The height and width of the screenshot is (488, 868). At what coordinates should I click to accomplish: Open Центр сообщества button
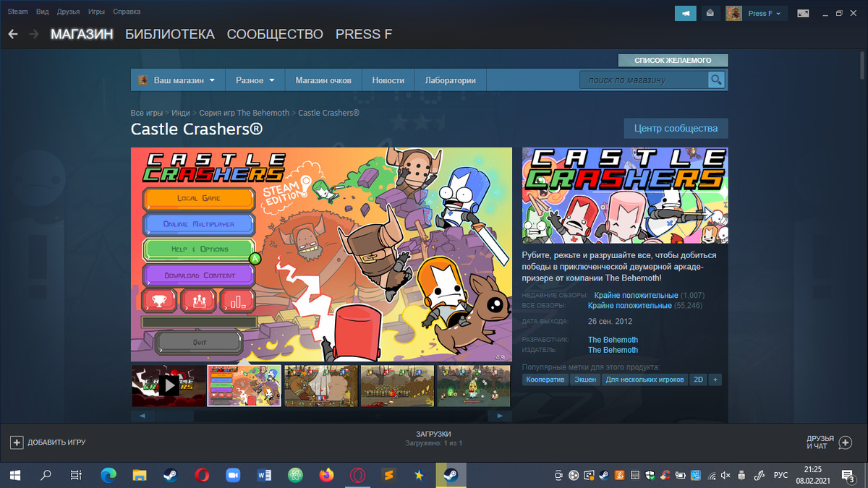click(676, 128)
